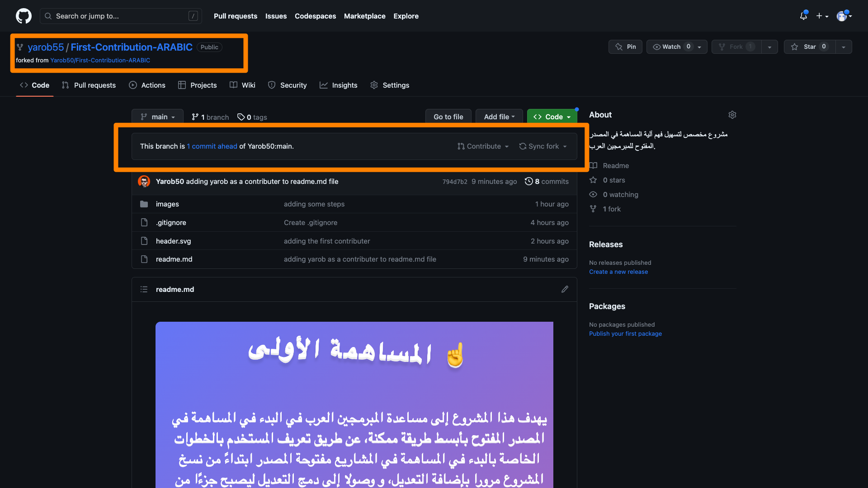Image resolution: width=868 pixels, height=488 pixels.
Task: Open the notifications bell
Action: coord(803,16)
